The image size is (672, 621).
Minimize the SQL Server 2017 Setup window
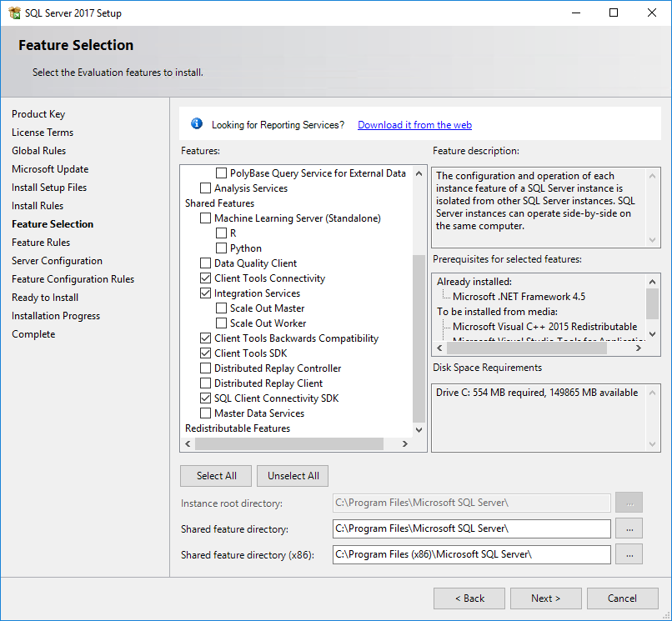(x=576, y=13)
